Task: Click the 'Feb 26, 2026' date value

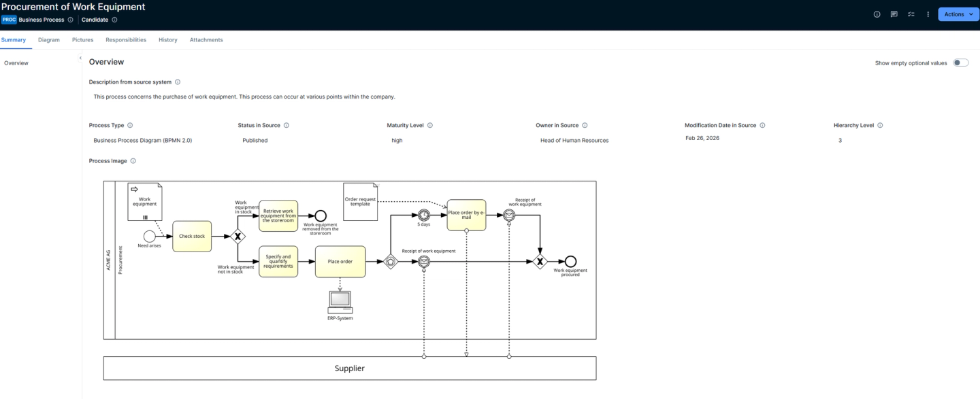Action: pos(702,138)
